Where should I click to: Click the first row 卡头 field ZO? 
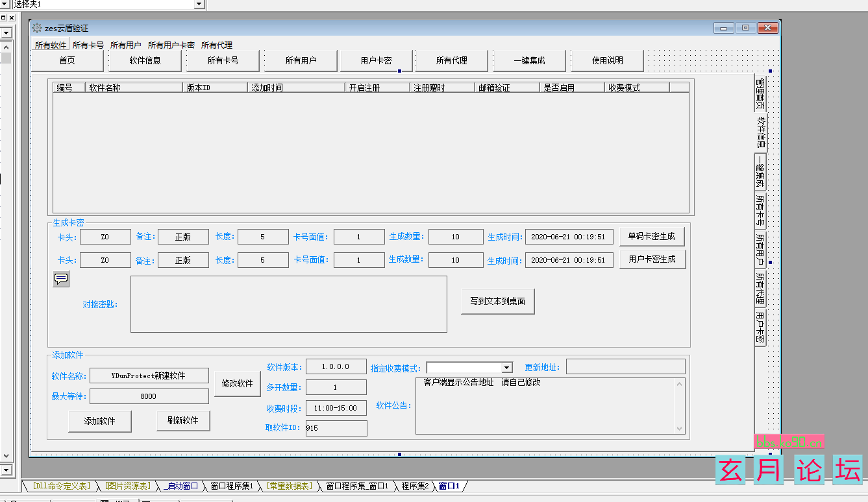pyautogui.click(x=105, y=237)
